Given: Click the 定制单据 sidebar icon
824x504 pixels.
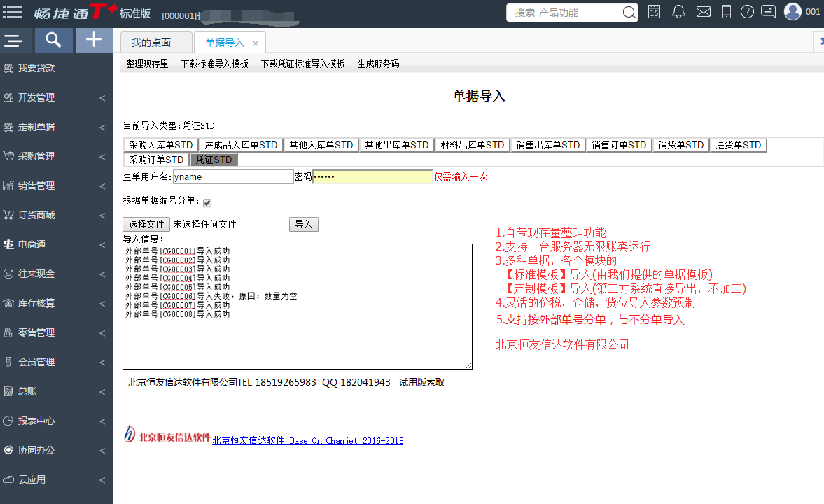Looking at the screenshot, I should coord(8,127).
